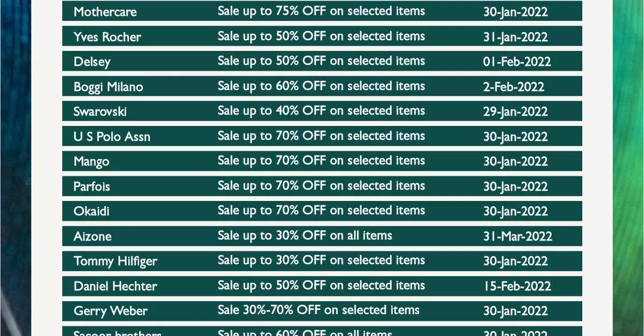644x336 pixels.
Task: Select the Delsey brand entry
Action: (92, 62)
